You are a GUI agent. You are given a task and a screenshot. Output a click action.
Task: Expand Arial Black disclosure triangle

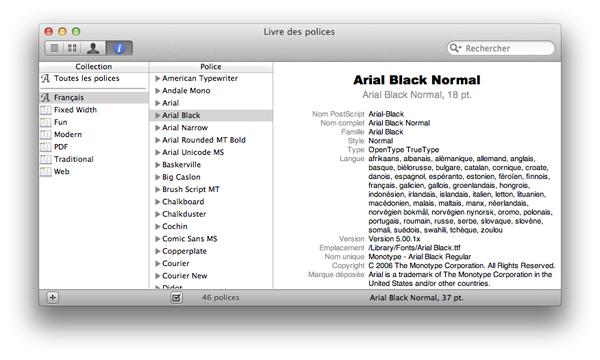pos(157,115)
